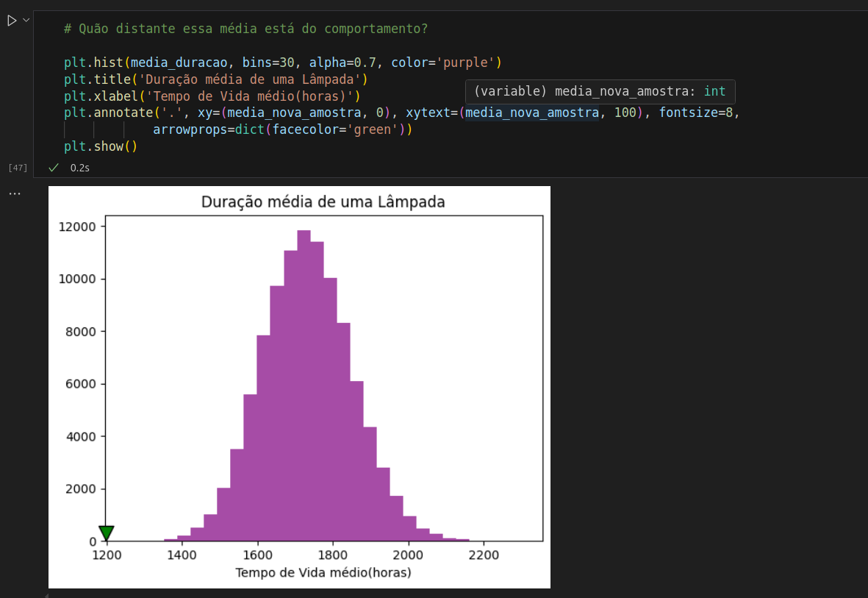Open the output's more actions ellipsis

tap(15, 194)
